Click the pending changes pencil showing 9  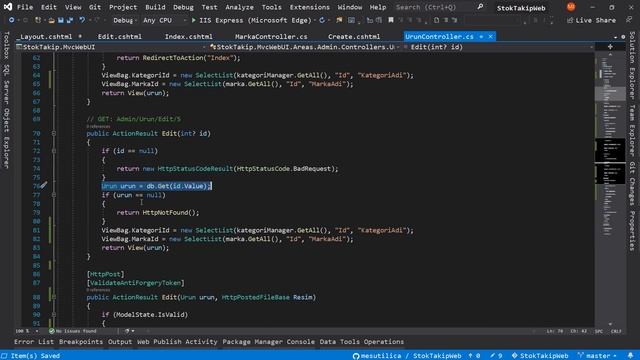click(x=496, y=356)
